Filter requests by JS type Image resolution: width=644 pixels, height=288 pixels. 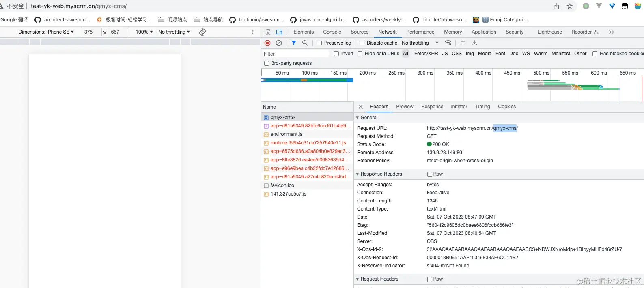tap(445, 54)
